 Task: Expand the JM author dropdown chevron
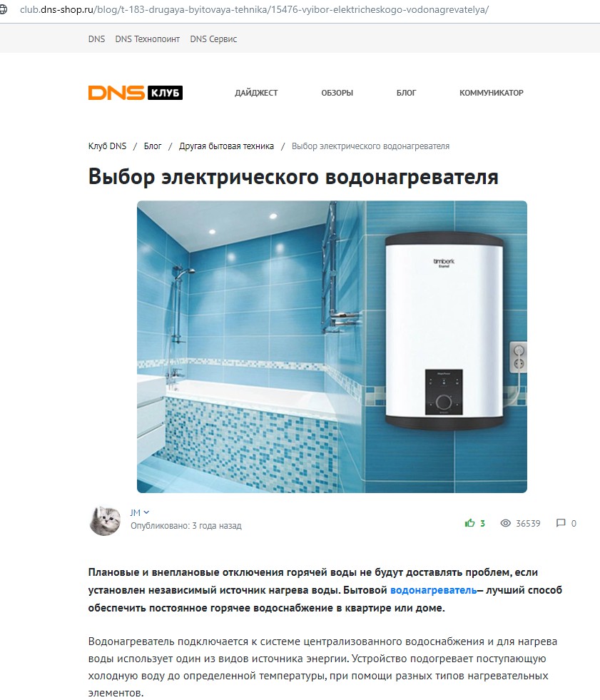point(146,512)
